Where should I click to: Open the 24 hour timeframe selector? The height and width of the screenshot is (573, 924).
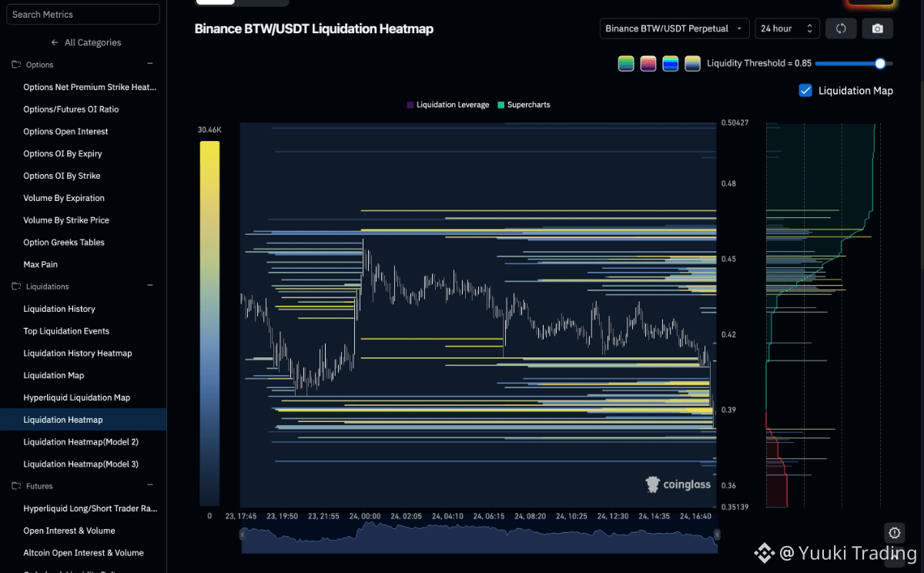(x=787, y=28)
